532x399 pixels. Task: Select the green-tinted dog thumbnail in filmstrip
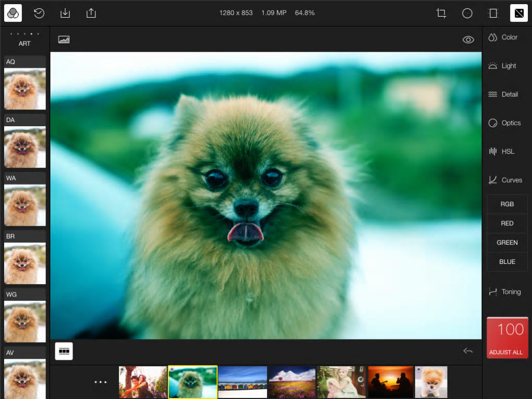coord(192,382)
